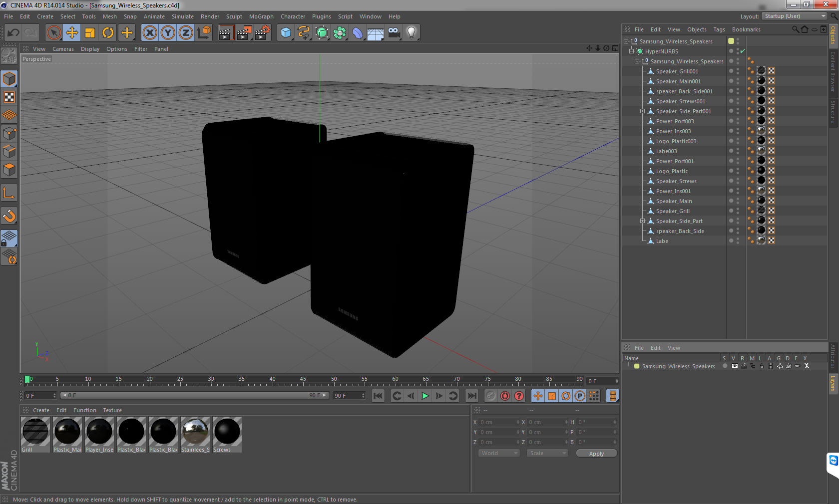This screenshot has width=839, height=504.
Task: Open the viewport Cameras menu
Action: tap(63, 49)
